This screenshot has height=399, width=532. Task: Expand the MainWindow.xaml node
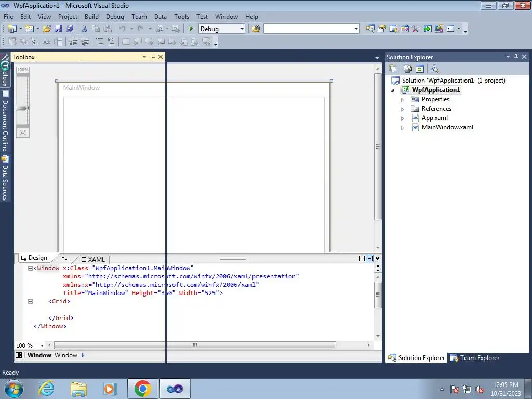click(x=403, y=128)
